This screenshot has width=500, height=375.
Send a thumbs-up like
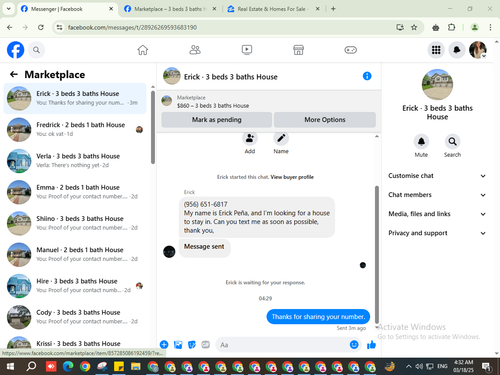(371, 345)
